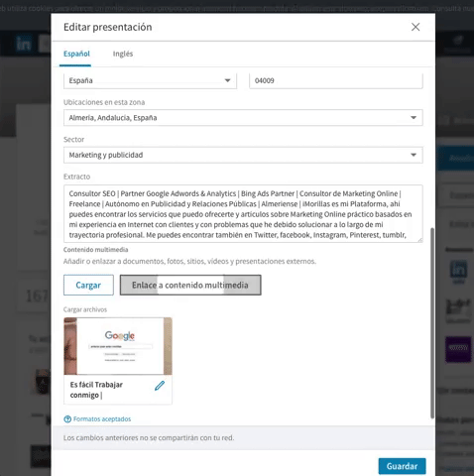The width and height of the screenshot is (474, 476).
Task: Switch to the Inglés tab
Action: [123, 54]
